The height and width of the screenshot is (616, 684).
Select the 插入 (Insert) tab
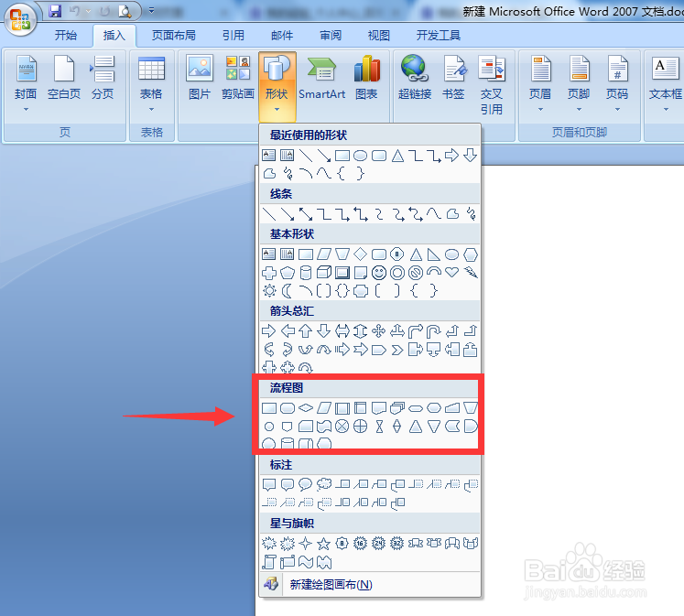point(114,36)
